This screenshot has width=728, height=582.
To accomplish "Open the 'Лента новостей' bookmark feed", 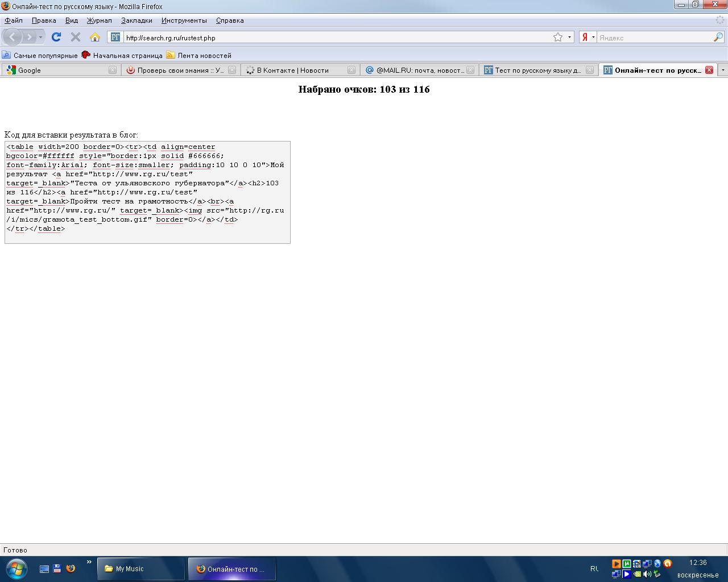I will [x=199, y=55].
